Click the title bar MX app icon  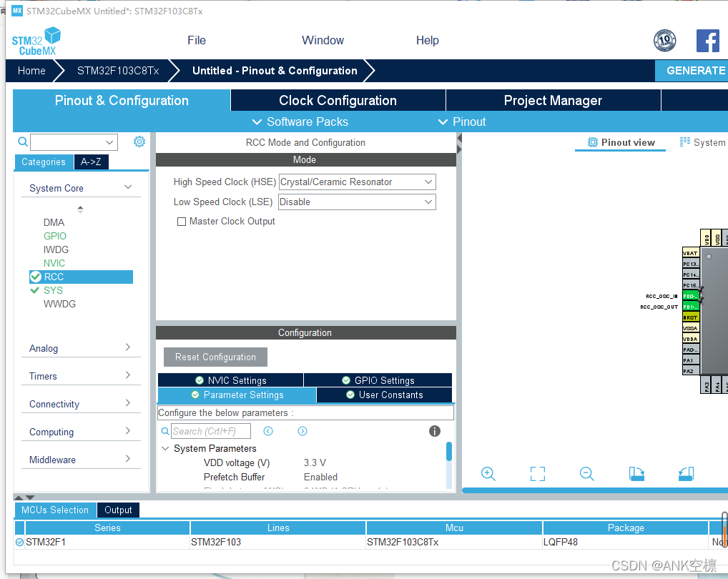coord(16,11)
